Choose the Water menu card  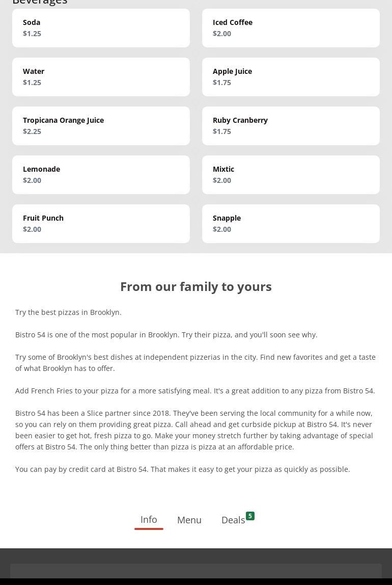tap(101, 77)
